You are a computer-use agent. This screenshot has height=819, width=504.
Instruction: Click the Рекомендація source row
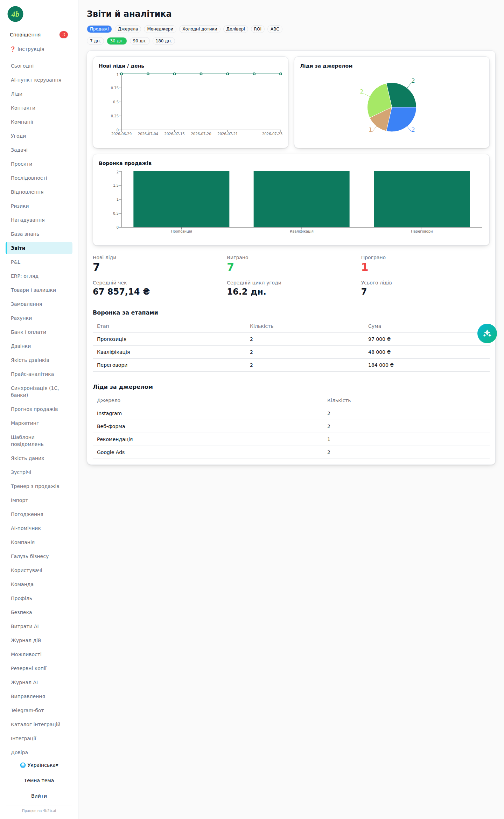(x=291, y=439)
